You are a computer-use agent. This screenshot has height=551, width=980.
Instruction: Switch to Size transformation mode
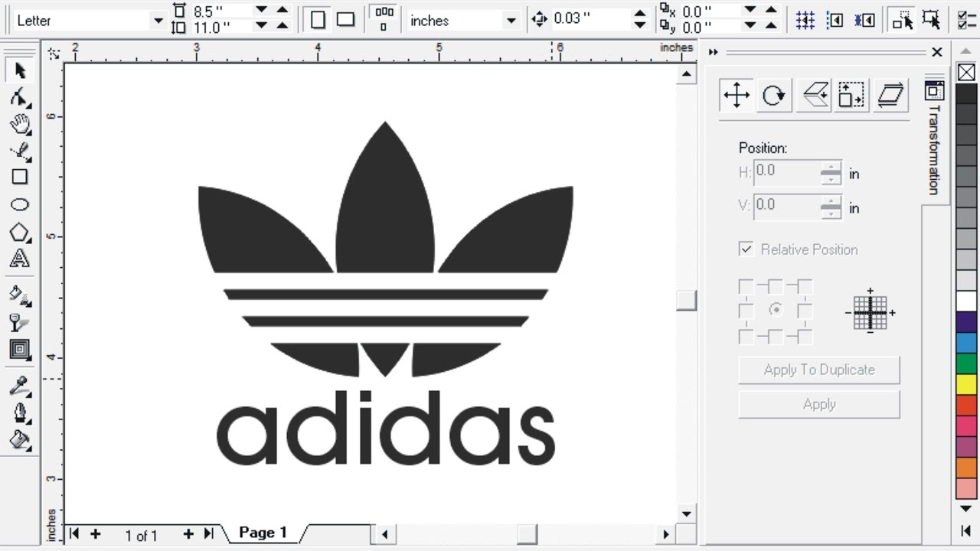point(851,96)
